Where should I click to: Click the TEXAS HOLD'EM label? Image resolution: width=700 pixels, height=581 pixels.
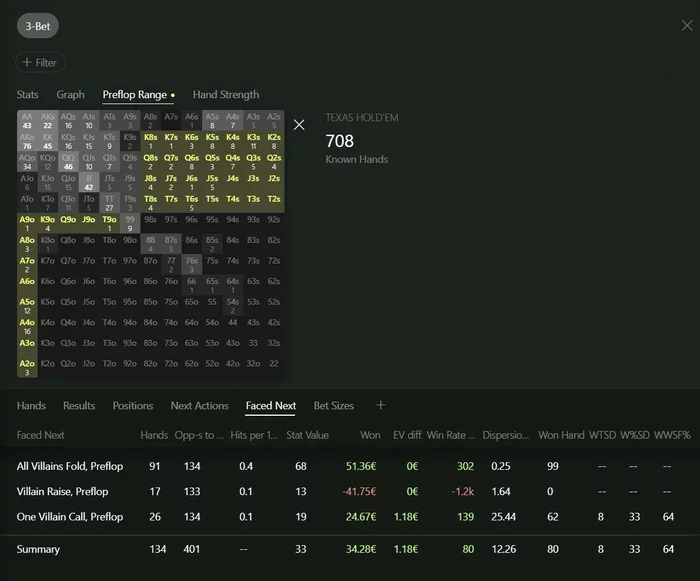(362, 118)
